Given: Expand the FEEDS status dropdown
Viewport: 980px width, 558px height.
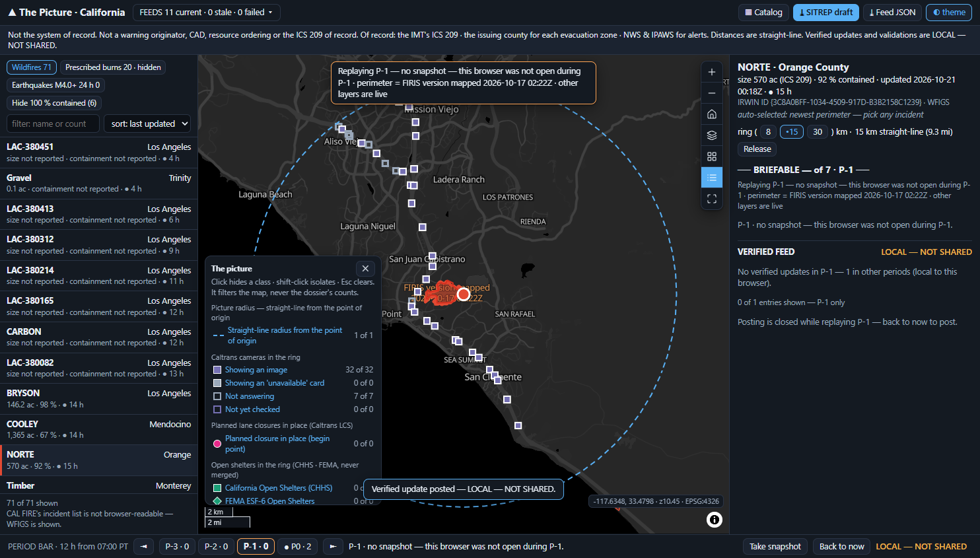Looking at the screenshot, I should click(x=206, y=12).
